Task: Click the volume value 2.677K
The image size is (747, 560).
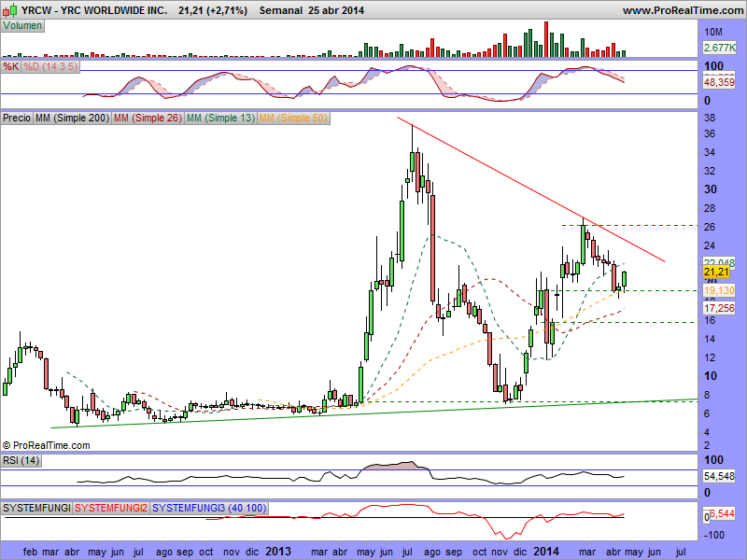Action: (x=719, y=48)
